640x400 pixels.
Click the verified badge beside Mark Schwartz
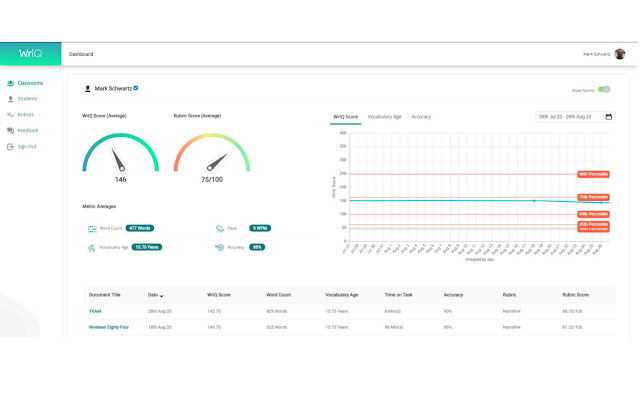point(136,88)
